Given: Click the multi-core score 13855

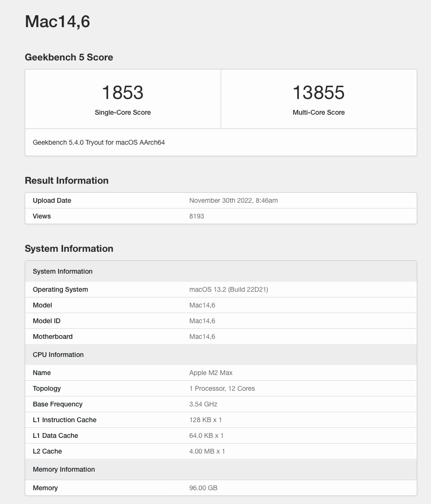Looking at the screenshot, I should click(x=319, y=92).
